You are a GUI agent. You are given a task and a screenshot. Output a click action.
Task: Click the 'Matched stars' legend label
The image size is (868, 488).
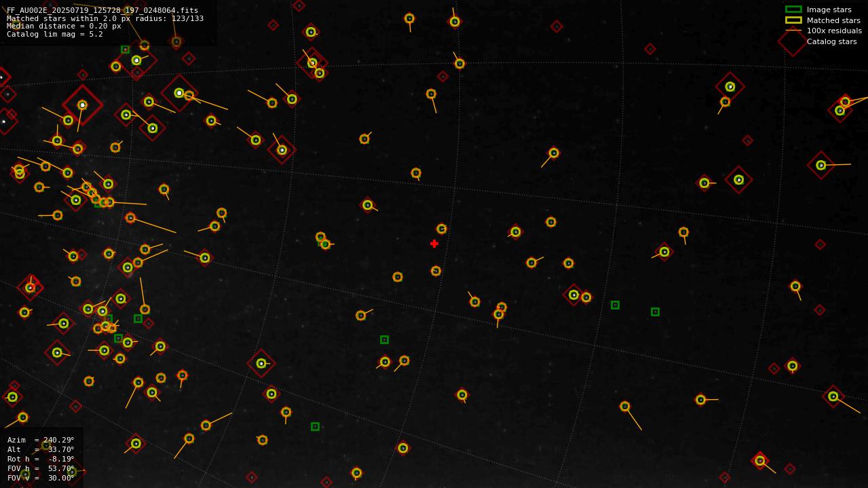[x=833, y=20]
